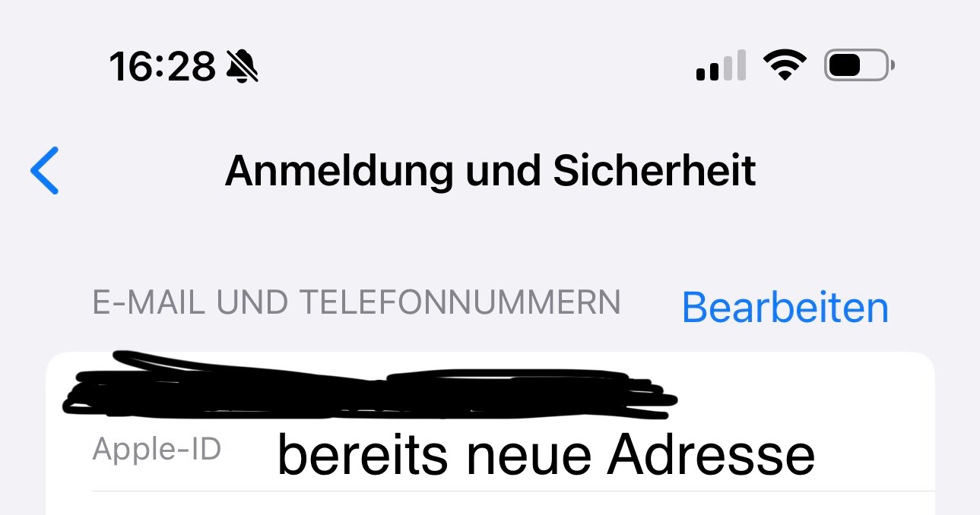Image resolution: width=980 pixels, height=515 pixels.
Task: Click the word E-MAIL in section heading
Action: click(x=149, y=302)
